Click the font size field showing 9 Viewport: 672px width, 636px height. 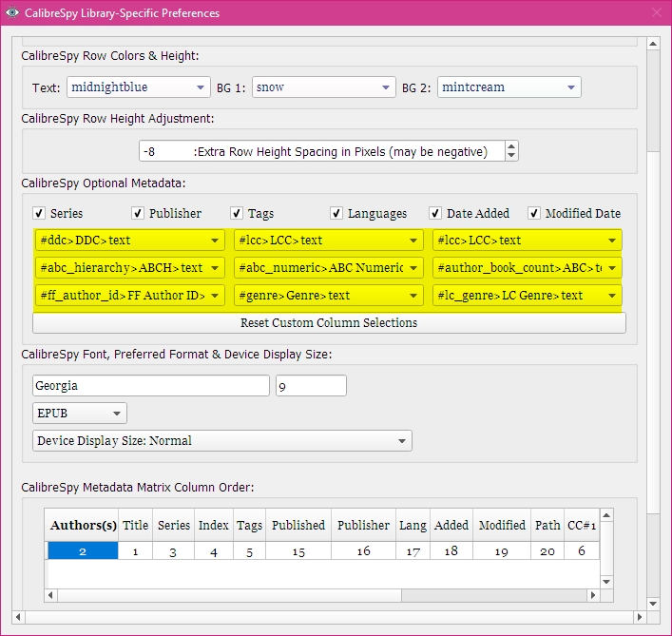click(311, 386)
